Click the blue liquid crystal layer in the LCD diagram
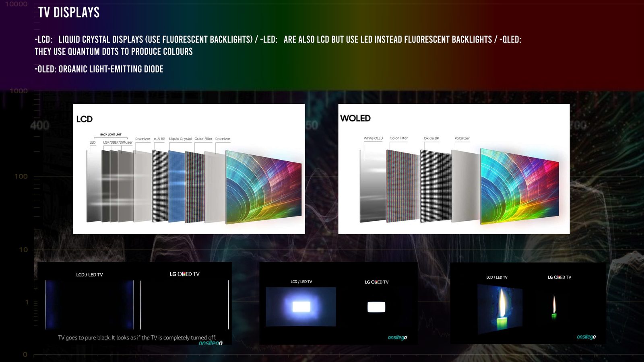The width and height of the screenshot is (644, 362). click(x=176, y=187)
